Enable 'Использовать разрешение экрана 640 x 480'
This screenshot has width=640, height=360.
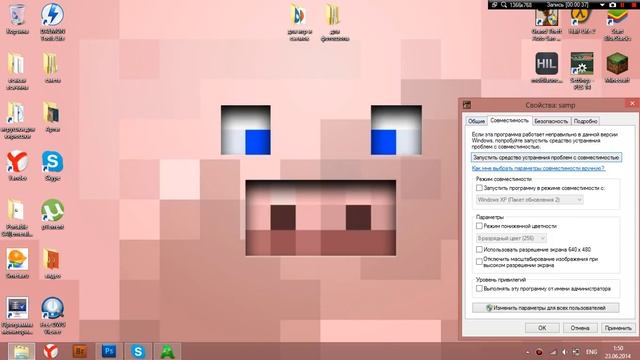[x=479, y=249]
